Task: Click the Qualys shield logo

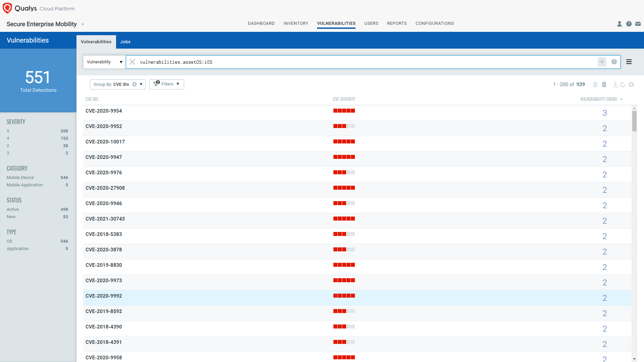Action: (x=7, y=8)
